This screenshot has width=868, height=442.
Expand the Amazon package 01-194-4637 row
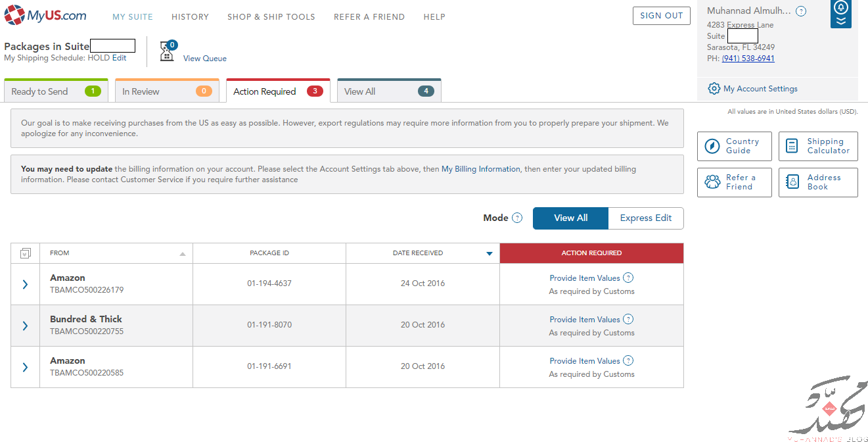25,284
